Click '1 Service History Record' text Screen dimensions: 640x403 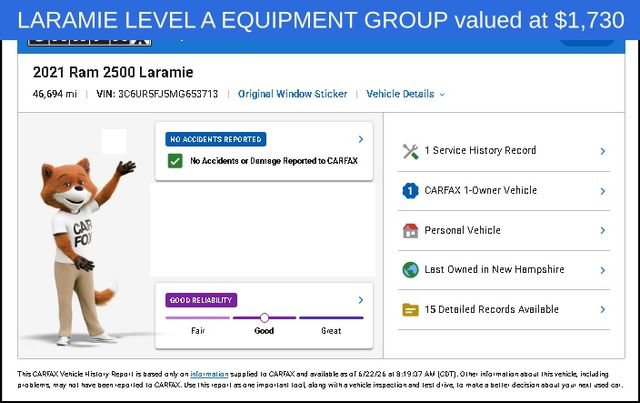[x=480, y=150]
